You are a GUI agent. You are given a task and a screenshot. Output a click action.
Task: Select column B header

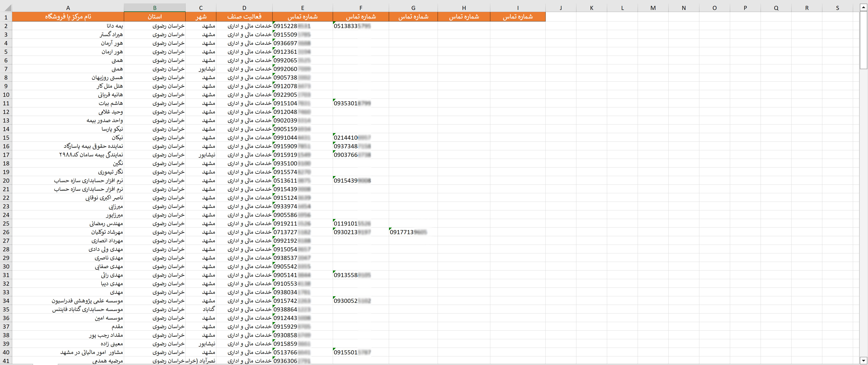[155, 8]
